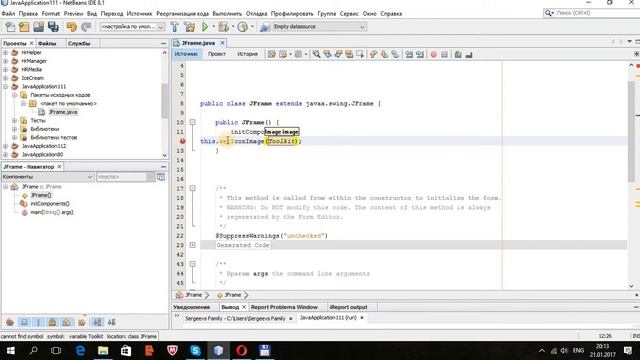Toggle the third highlighted Navigator filter button
Image resolution: width=640 pixels, height=360 pixels.
point(38,322)
